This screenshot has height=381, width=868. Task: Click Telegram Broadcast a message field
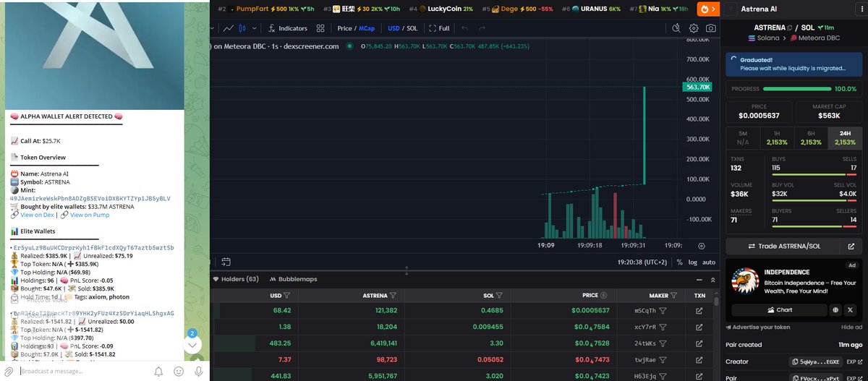pos(83,371)
